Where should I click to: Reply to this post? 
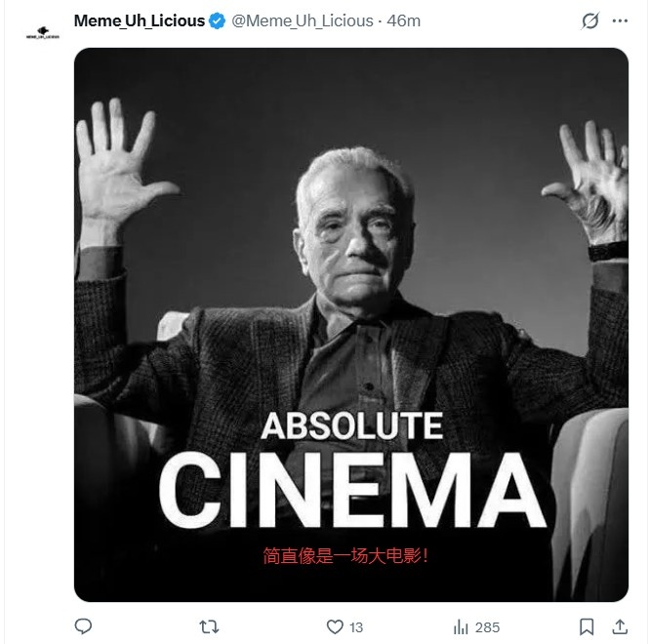pos(83,625)
